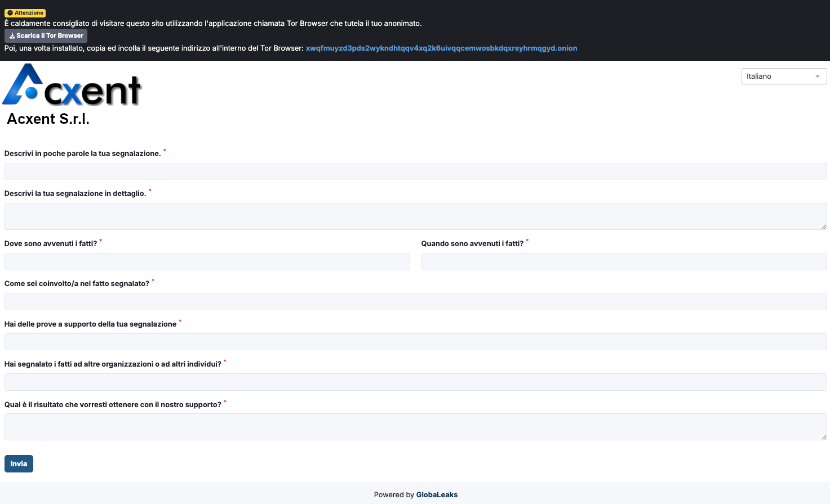Click the yellow Attenzione warning badge
830x504 pixels.
click(25, 13)
